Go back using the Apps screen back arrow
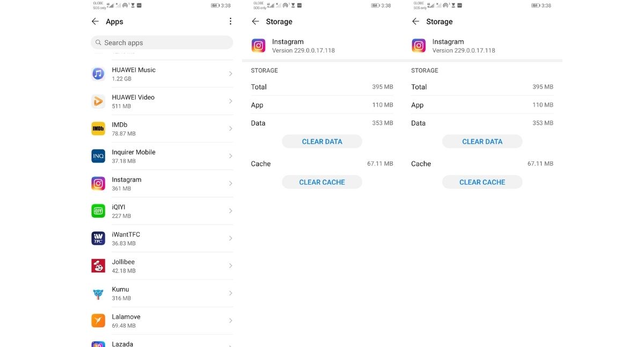The width and height of the screenshot is (644, 347). tap(95, 21)
